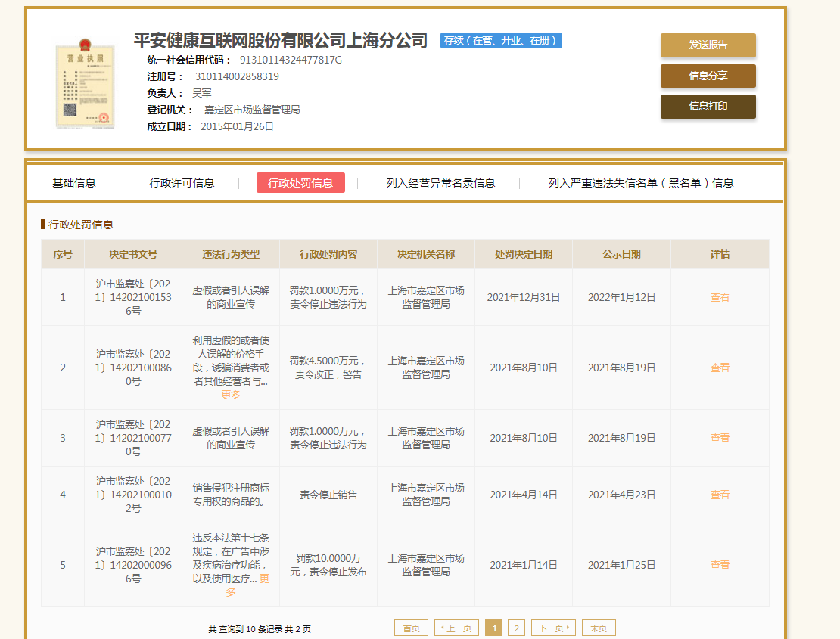Click the 上一页 pagination button

point(456,628)
